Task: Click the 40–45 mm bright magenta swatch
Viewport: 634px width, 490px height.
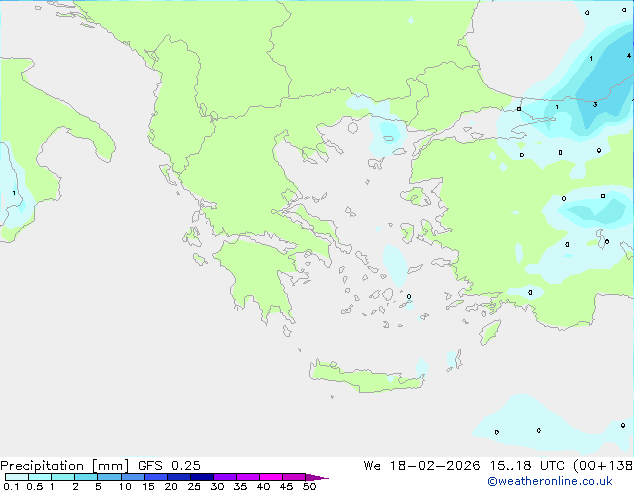Action: [271, 477]
